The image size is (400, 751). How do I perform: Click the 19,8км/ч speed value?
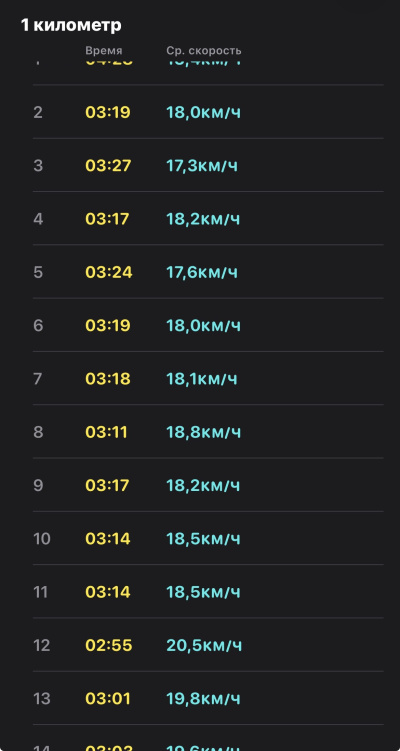coord(203,699)
